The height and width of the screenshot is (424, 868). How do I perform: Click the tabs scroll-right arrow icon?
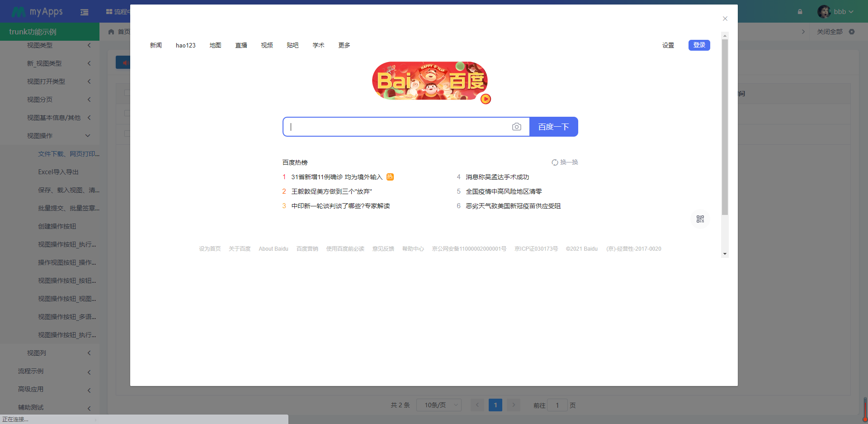point(803,32)
